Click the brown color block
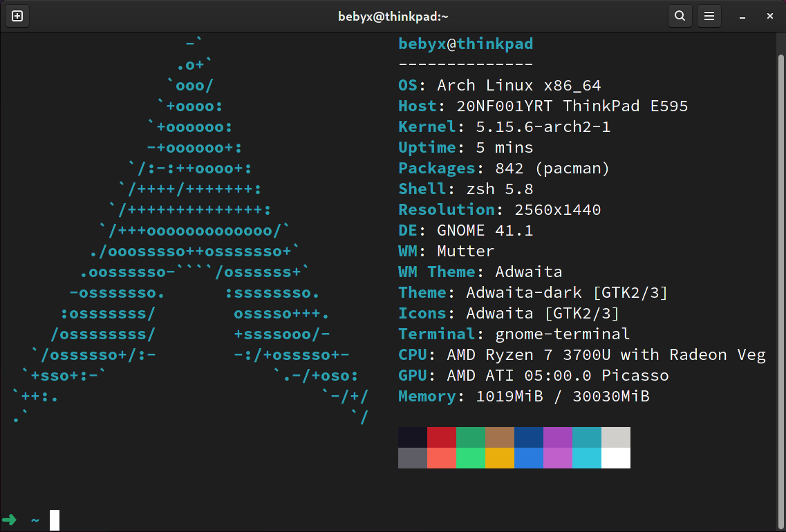Screen dimensions: 786x532 click(x=500, y=437)
